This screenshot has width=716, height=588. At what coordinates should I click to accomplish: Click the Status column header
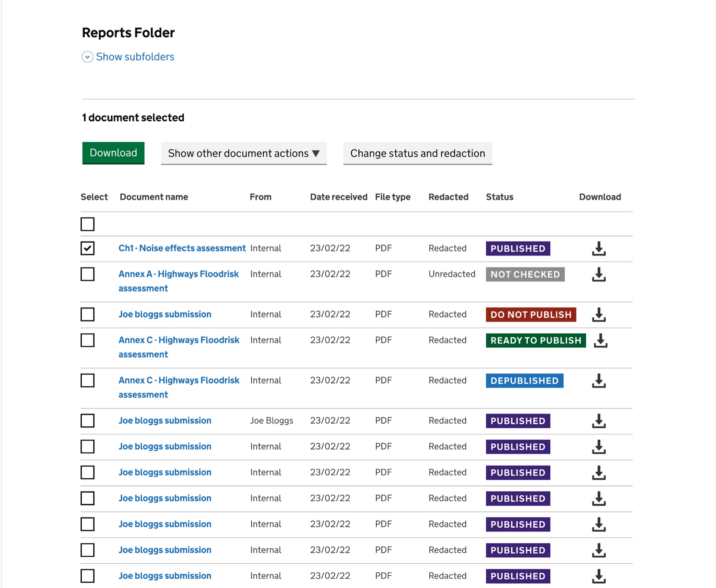pos(500,197)
